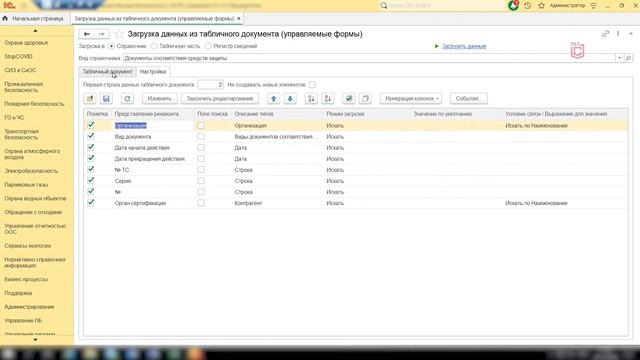Open Администрирование section in sidebar
The height and width of the screenshot is (360, 640).
[x=29, y=307]
